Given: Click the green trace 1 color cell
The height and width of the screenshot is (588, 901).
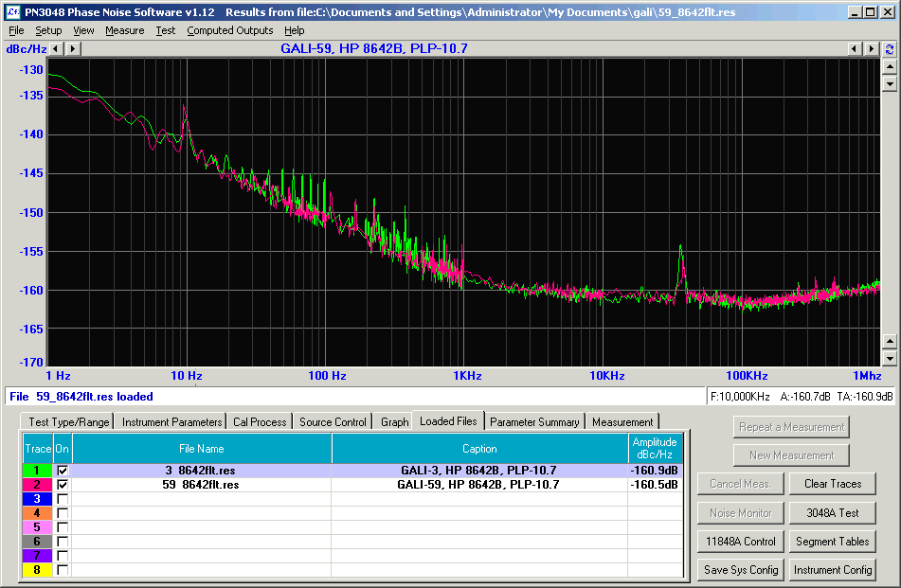Looking at the screenshot, I should (x=37, y=471).
